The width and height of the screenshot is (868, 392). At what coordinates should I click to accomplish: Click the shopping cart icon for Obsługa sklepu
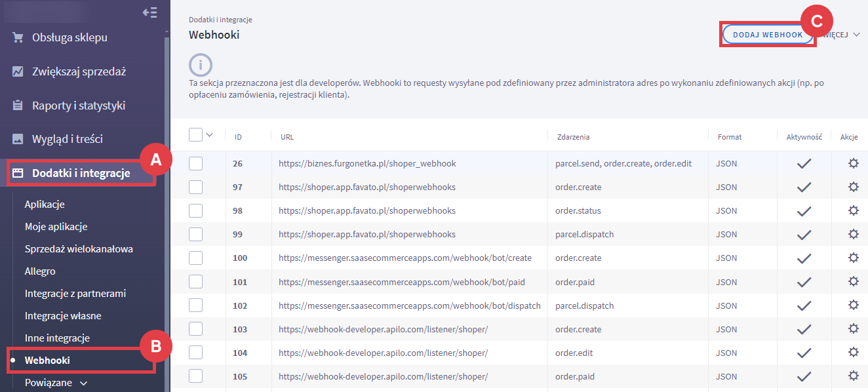pyautogui.click(x=18, y=37)
